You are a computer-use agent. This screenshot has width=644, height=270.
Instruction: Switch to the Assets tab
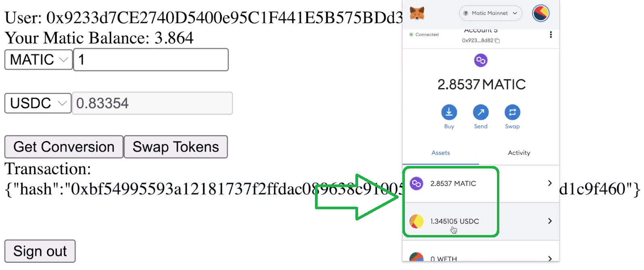tap(441, 153)
